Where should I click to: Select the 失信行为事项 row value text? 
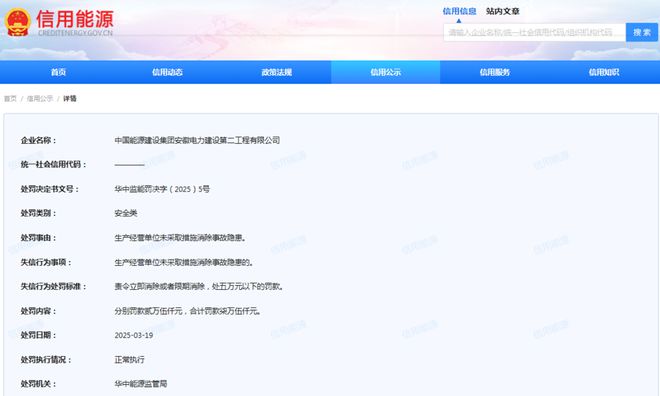184,262
